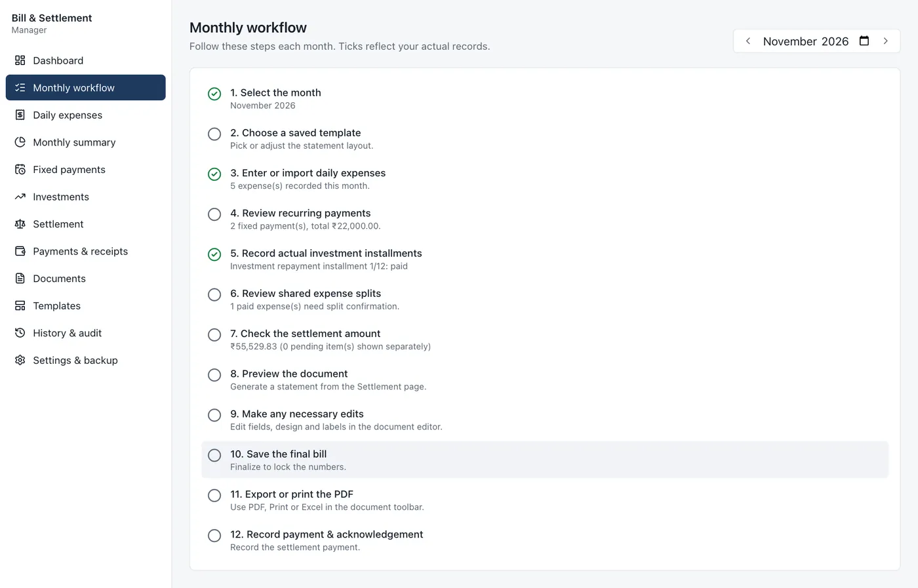Click the Documents file icon
The height and width of the screenshot is (588, 918).
[20, 279]
